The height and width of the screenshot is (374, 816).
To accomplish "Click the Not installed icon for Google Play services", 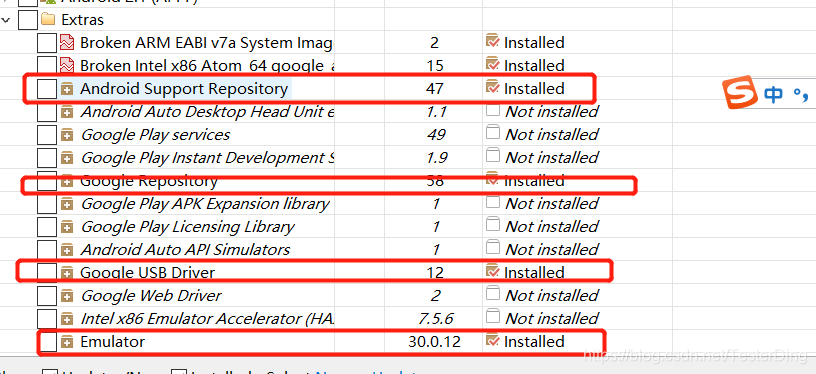I will tap(493, 133).
